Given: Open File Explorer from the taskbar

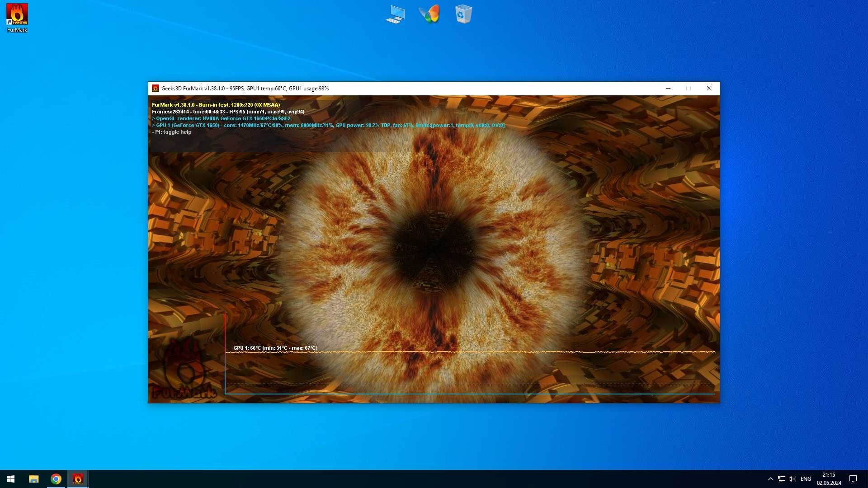Looking at the screenshot, I should point(34,479).
